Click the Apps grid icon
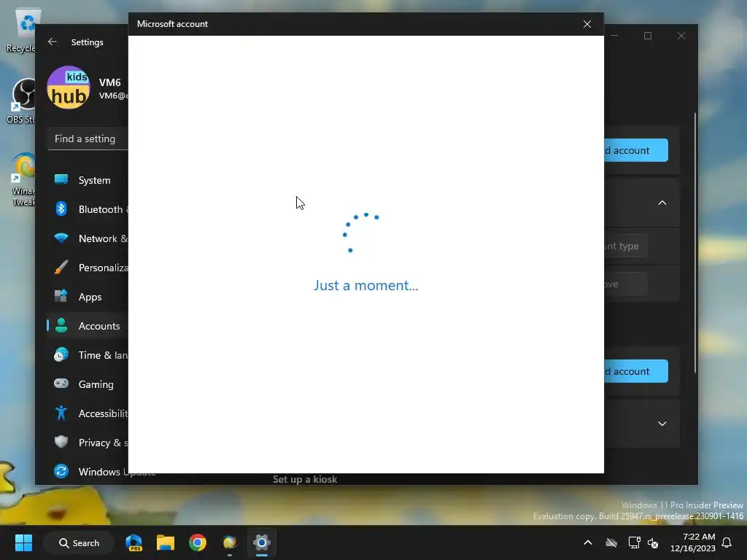This screenshot has height=560, width=747. point(61,296)
